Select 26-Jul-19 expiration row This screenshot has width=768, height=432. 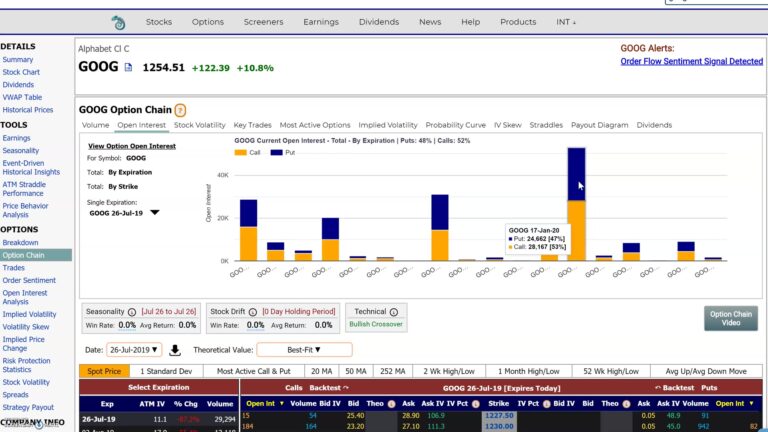(159, 419)
